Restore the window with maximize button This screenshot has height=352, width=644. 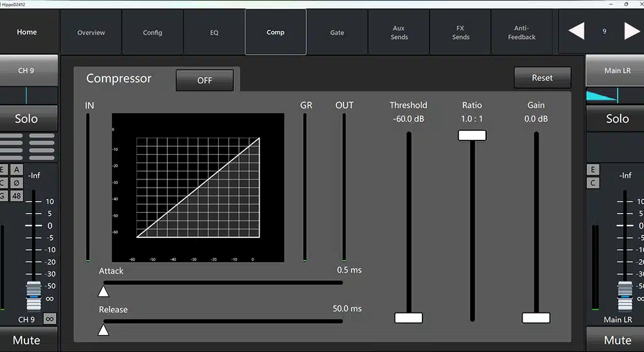coord(626,4)
